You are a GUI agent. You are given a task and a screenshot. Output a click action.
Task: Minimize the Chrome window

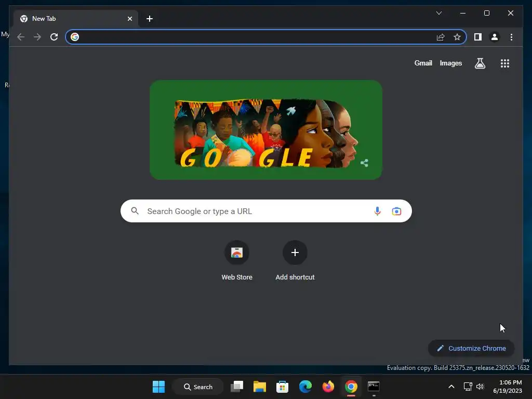(463, 13)
